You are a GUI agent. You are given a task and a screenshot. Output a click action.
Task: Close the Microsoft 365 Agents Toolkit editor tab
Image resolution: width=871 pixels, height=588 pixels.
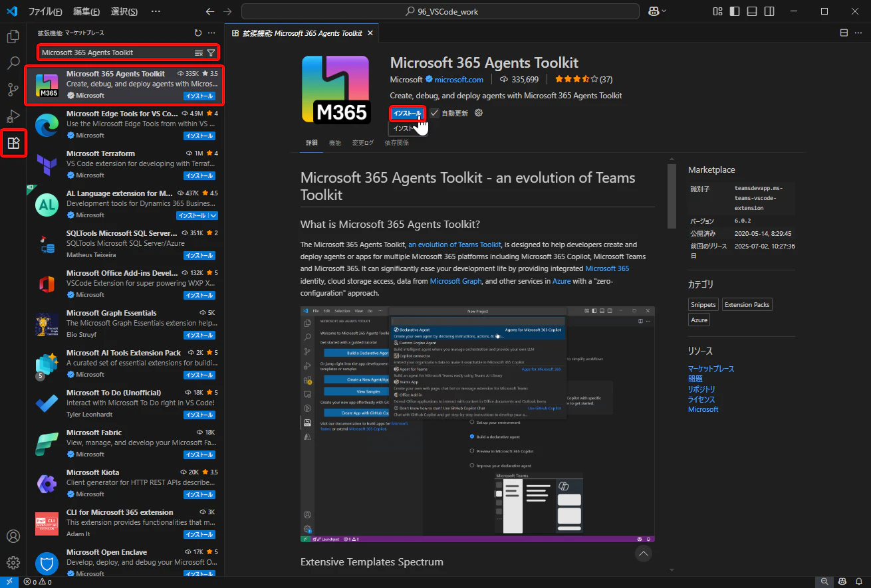pyautogui.click(x=370, y=33)
